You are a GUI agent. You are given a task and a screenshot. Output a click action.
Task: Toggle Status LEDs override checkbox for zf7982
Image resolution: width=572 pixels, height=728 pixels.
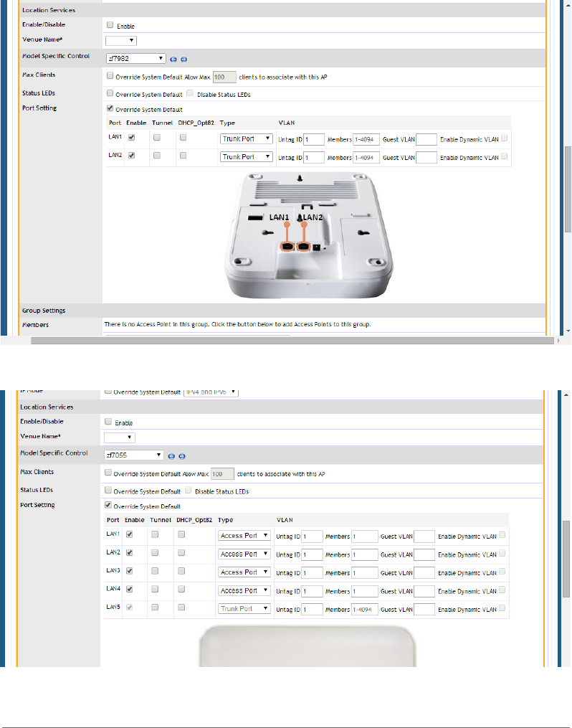(110, 93)
